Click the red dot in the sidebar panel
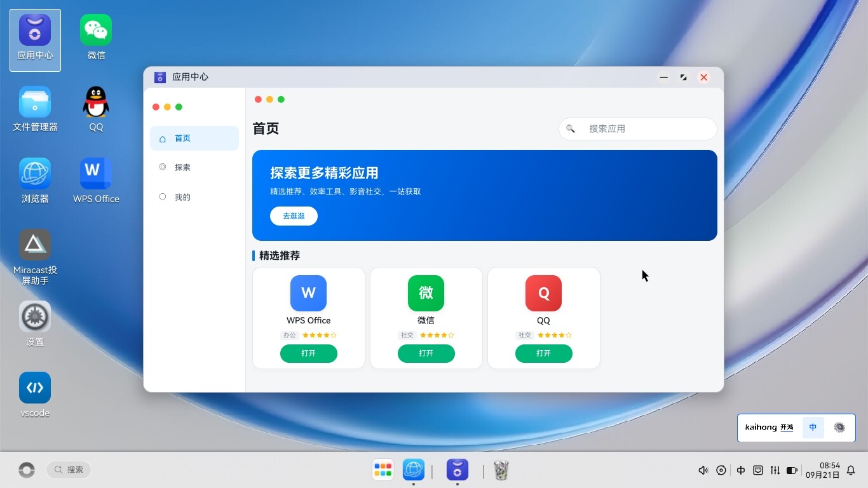 click(x=156, y=107)
